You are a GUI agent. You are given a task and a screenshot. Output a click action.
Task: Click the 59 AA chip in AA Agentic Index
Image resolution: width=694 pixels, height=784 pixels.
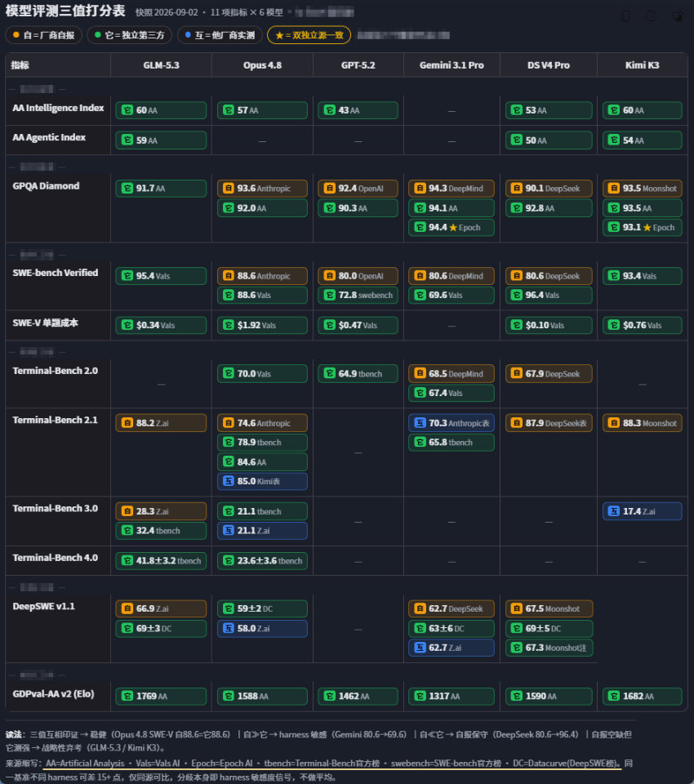(x=161, y=140)
